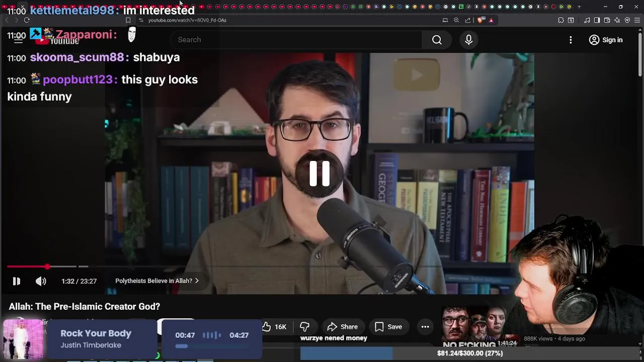Click the share icon in address bar

[468, 20]
